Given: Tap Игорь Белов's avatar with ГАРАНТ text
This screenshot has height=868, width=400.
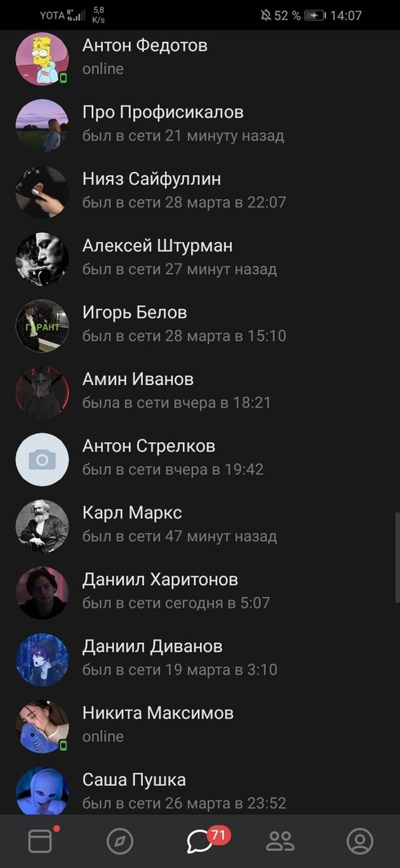Looking at the screenshot, I should pyautogui.click(x=42, y=326).
